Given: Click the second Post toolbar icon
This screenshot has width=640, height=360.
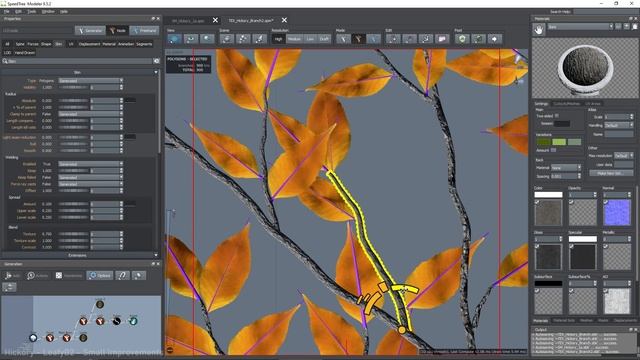Looking at the screenshot, I should click(x=478, y=39).
